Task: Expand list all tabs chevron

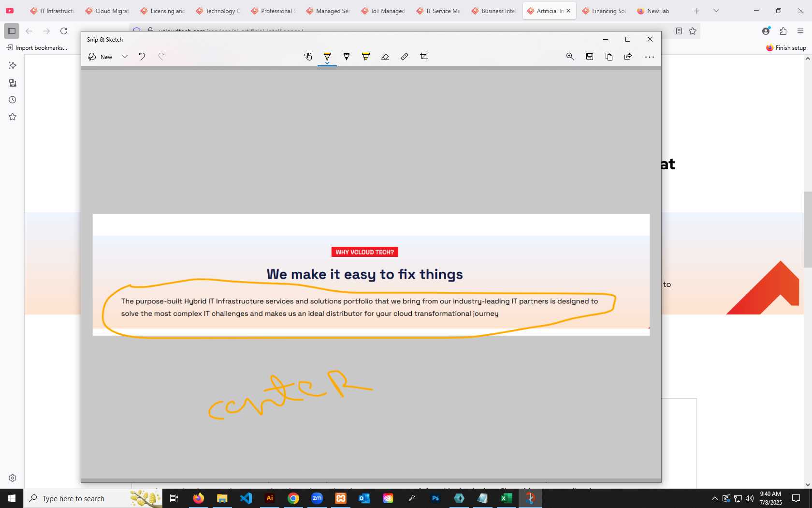Action: pos(716,11)
